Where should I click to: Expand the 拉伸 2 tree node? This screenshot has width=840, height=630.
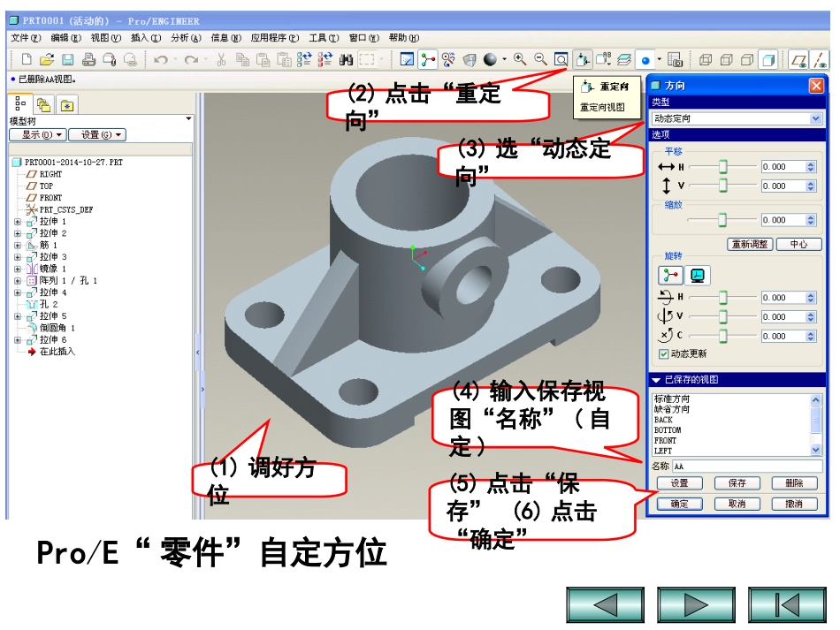pos(18,233)
